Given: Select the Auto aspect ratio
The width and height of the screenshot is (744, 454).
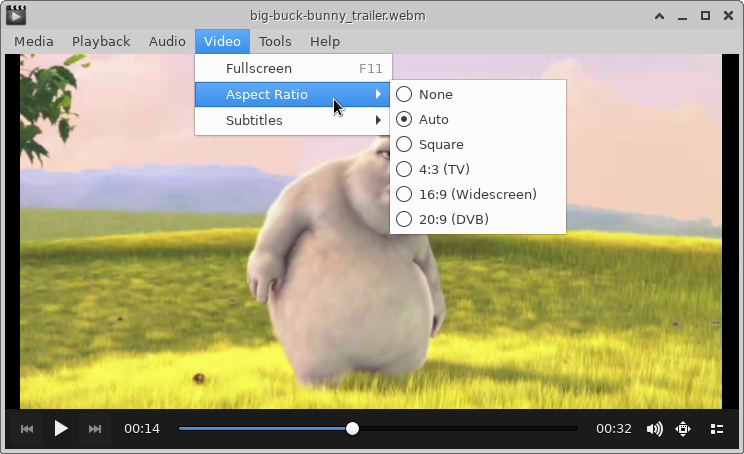Looking at the screenshot, I should (478, 120).
